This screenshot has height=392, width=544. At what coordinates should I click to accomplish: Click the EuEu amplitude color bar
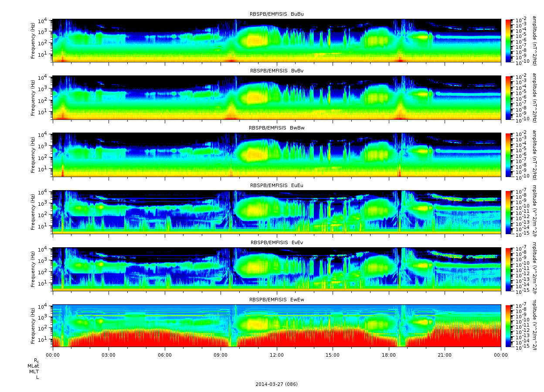[x=508, y=212]
